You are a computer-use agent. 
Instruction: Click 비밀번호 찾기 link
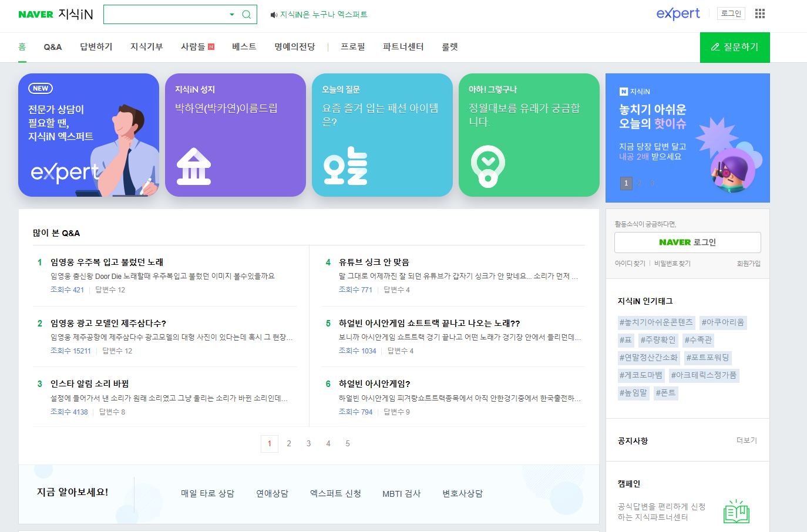click(672, 264)
